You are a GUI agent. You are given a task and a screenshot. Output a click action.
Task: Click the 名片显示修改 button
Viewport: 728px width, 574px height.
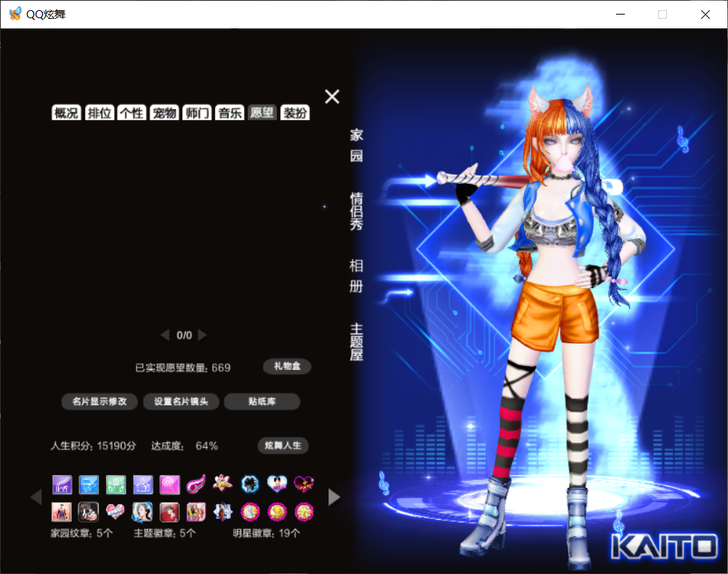pyautogui.click(x=100, y=402)
